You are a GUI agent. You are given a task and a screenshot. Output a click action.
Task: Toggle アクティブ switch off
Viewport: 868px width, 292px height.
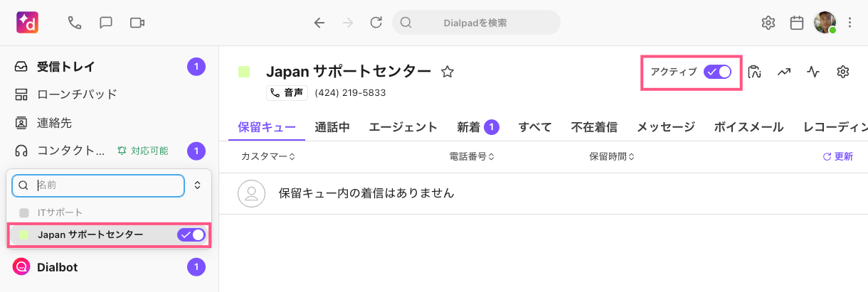pyautogui.click(x=717, y=71)
